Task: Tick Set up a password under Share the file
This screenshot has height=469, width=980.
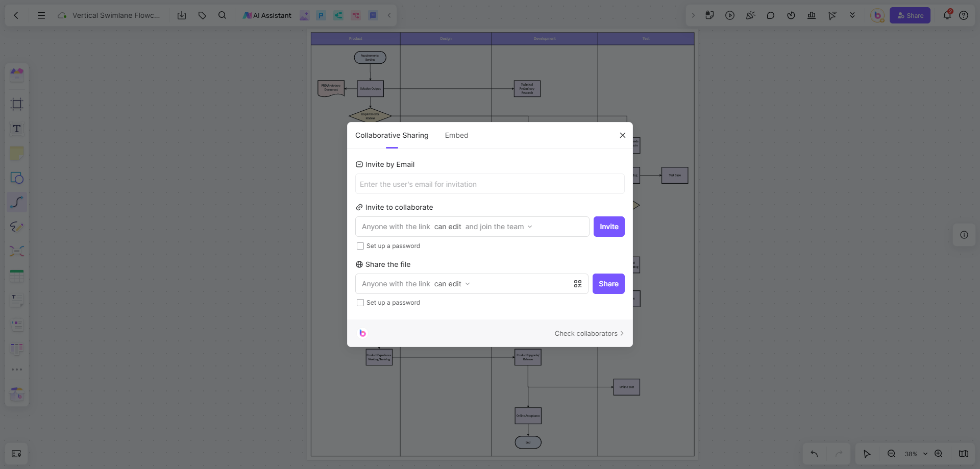Action: point(360,303)
